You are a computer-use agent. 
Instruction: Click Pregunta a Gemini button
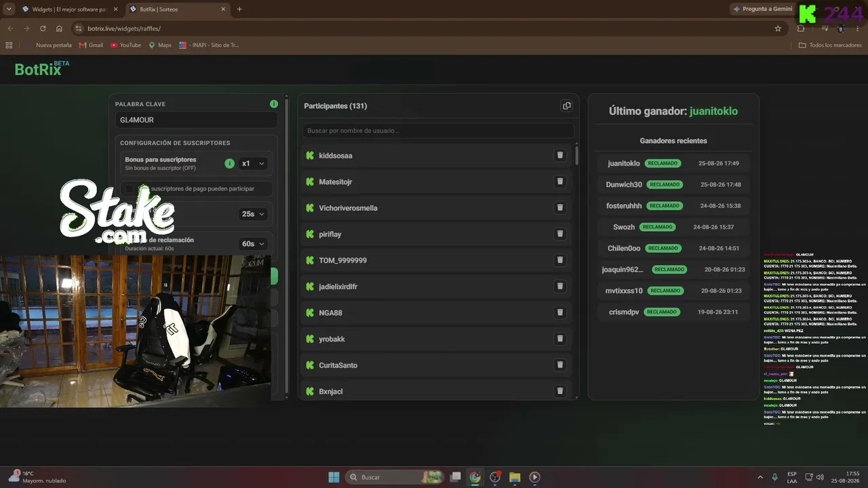pyautogui.click(x=762, y=9)
